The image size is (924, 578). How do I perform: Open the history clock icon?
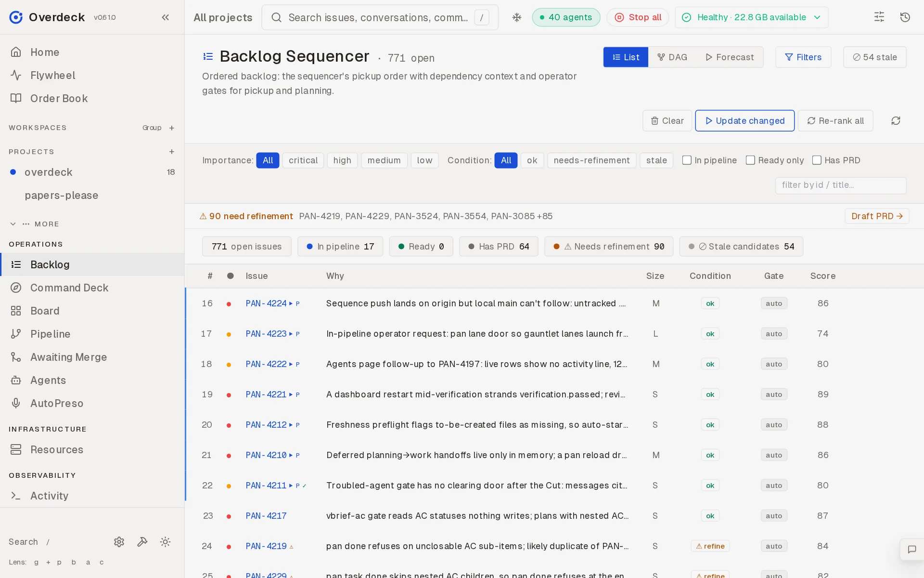(x=905, y=17)
